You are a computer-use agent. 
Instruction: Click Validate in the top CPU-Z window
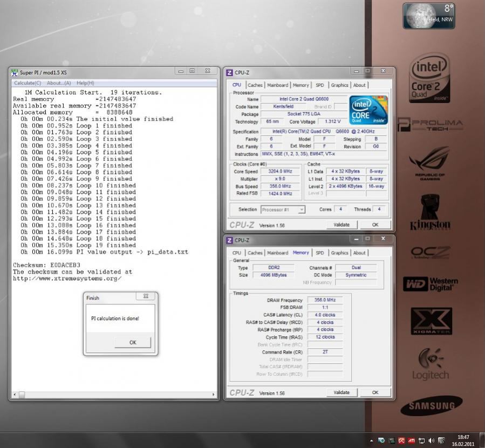(341, 225)
